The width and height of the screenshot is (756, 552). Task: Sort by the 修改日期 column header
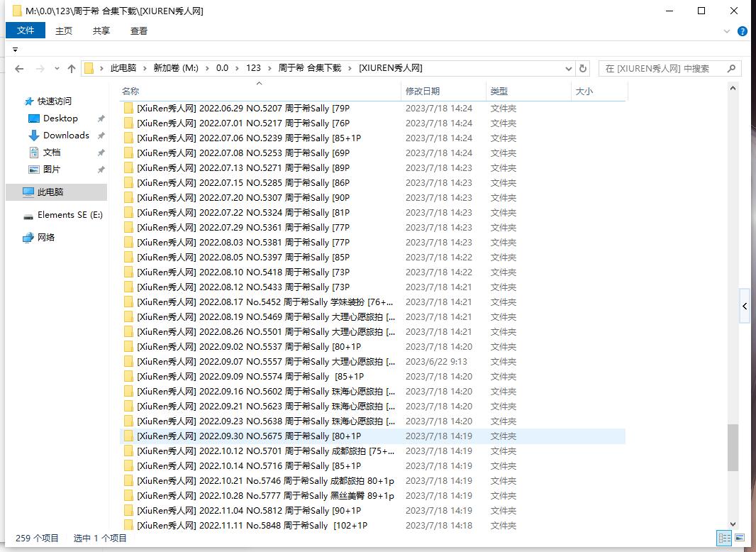[423, 92]
